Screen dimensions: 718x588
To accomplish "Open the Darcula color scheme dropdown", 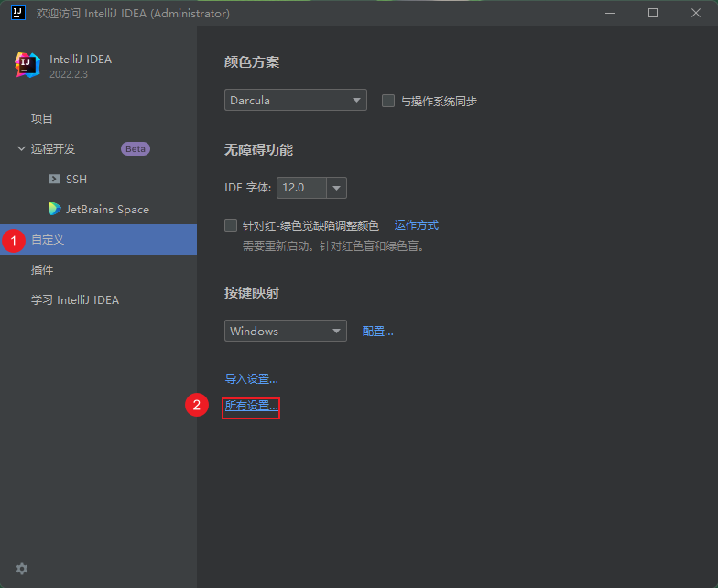I will point(295,100).
